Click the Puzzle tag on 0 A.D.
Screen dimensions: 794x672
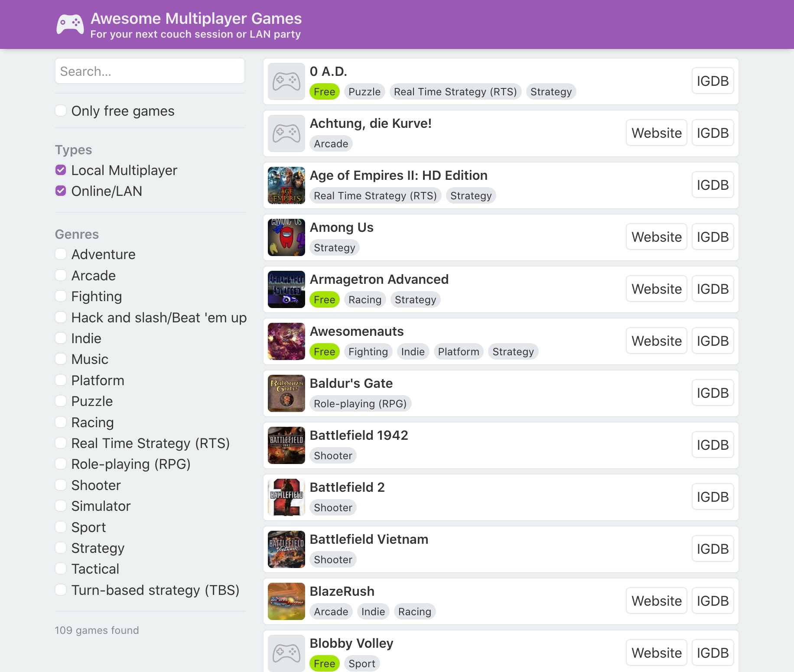click(364, 91)
